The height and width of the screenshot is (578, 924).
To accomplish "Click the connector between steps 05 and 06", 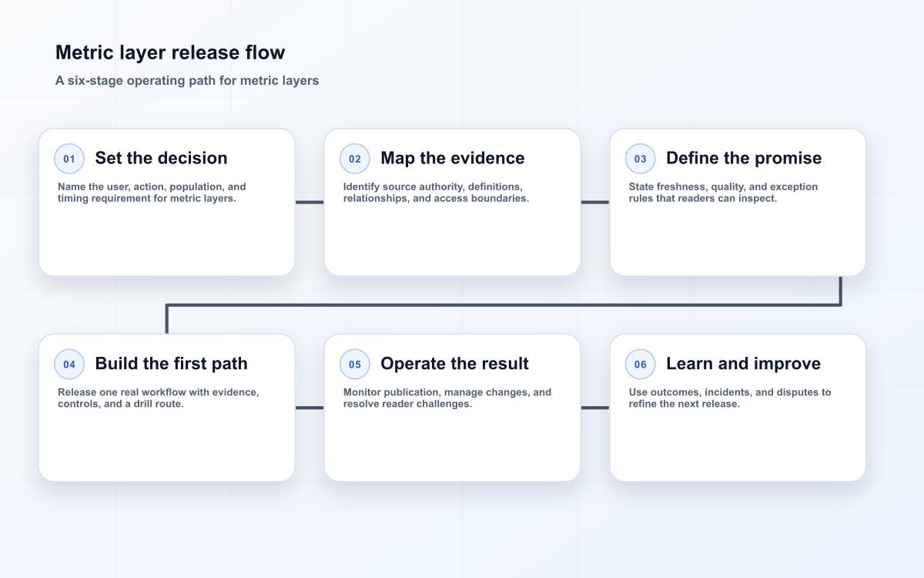I will point(595,408).
